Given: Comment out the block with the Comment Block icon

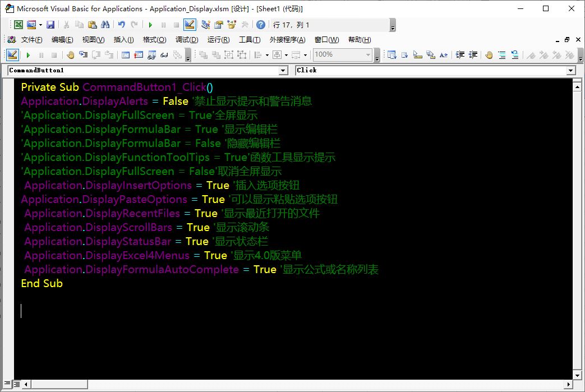Looking at the screenshot, I should pos(502,55).
